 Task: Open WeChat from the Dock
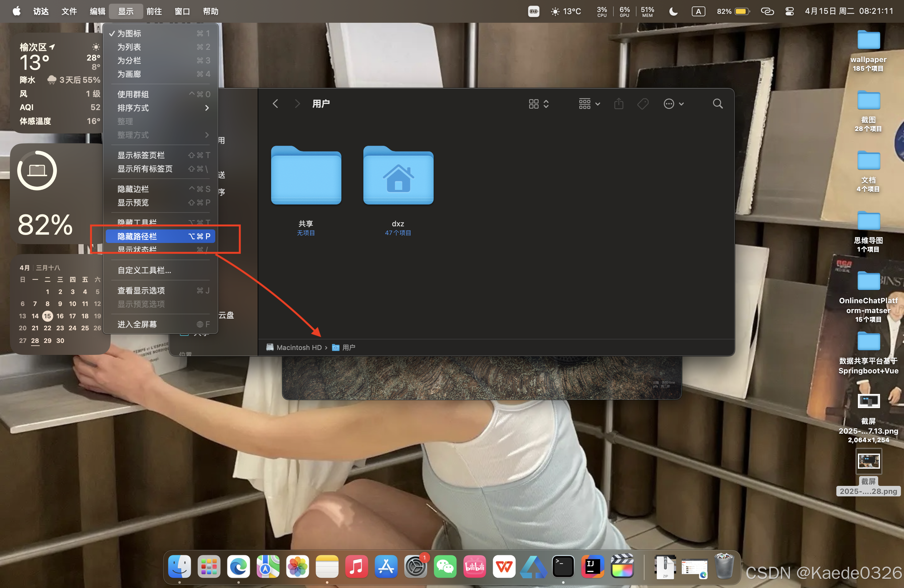click(x=445, y=567)
